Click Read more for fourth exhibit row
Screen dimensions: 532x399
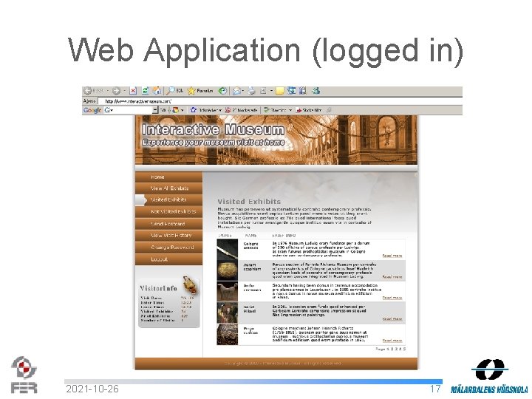click(392, 319)
